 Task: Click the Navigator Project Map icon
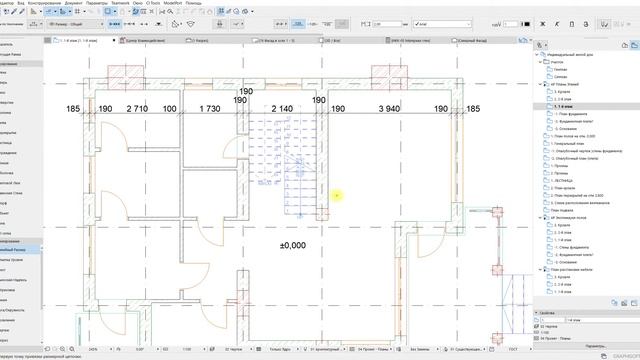[625, 45]
